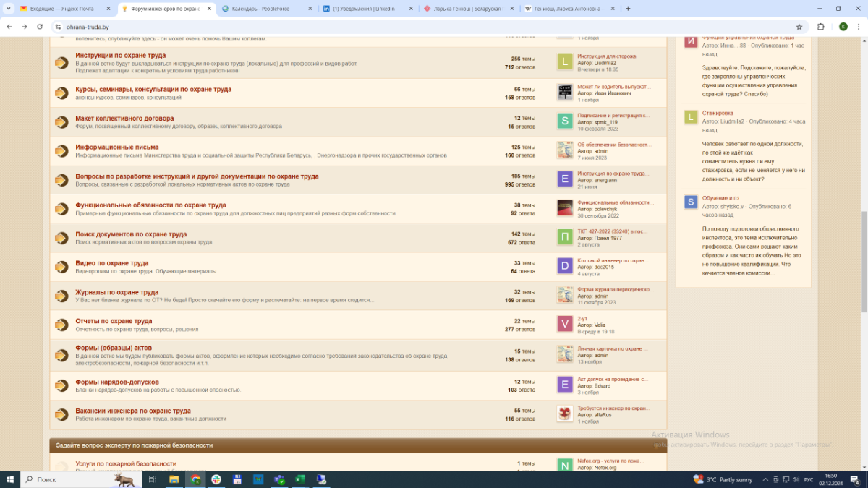Open the Chrome profile avatar icon
The width and height of the screenshot is (868, 488).
point(843,27)
